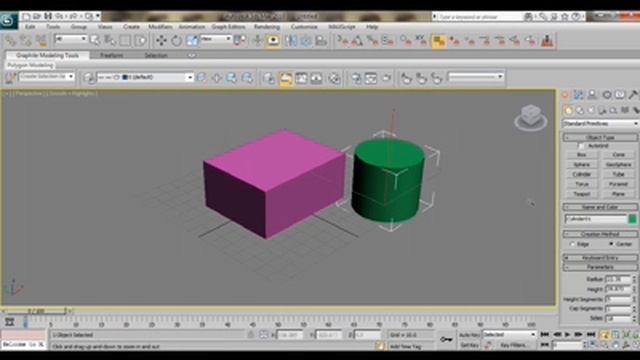Image resolution: width=640 pixels, height=360 pixels.
Task: Open the View reference coordinate dropdown
Action: pos(216,39)
